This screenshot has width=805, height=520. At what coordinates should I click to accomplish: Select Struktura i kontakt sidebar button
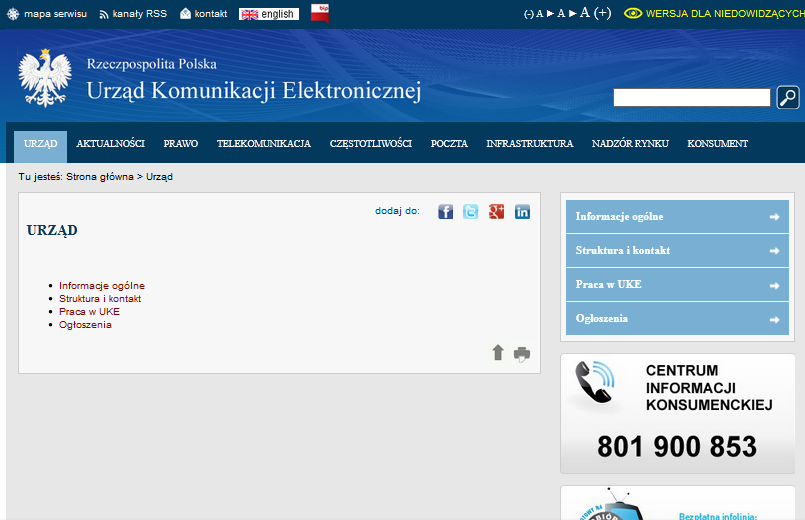coord(677,251)
